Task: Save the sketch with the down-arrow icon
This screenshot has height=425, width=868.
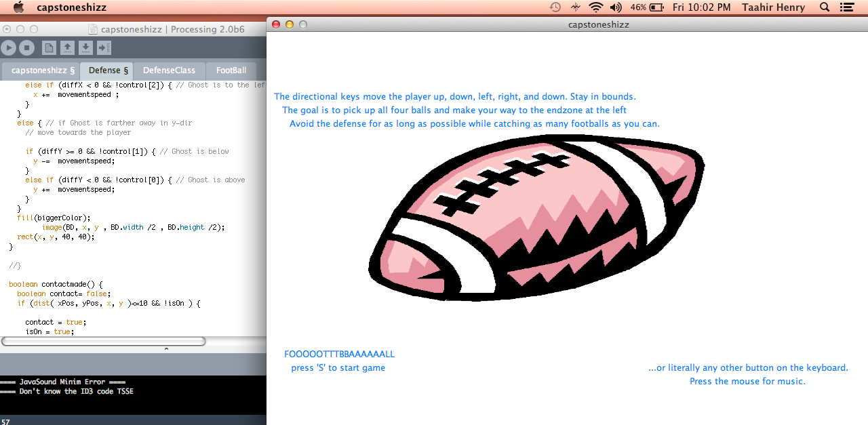Action: 85,47
